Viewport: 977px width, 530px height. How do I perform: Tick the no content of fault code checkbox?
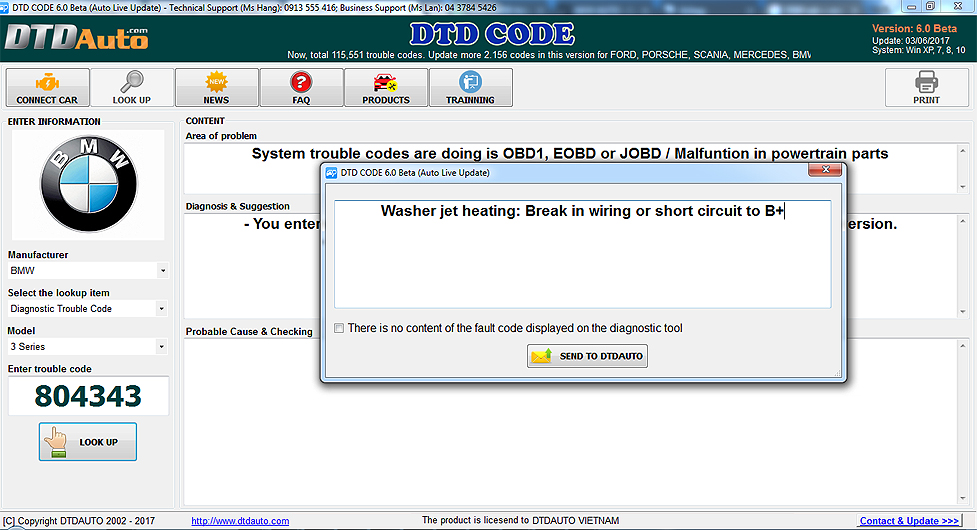tap(339, 328)
